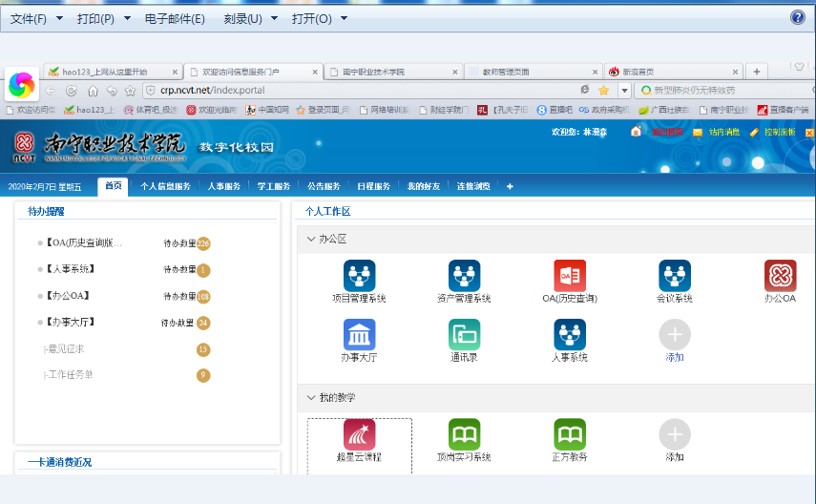
Task: Open the 打印(P) dropdown menu
Action: pos(102,18)
